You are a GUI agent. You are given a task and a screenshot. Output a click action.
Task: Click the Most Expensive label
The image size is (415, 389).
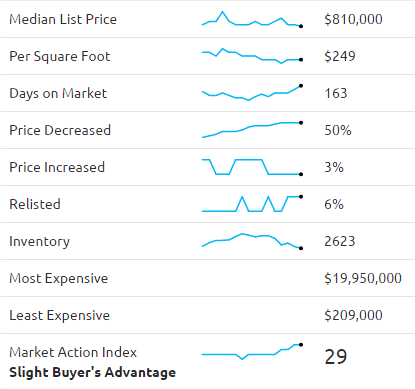tap(59, 279)
